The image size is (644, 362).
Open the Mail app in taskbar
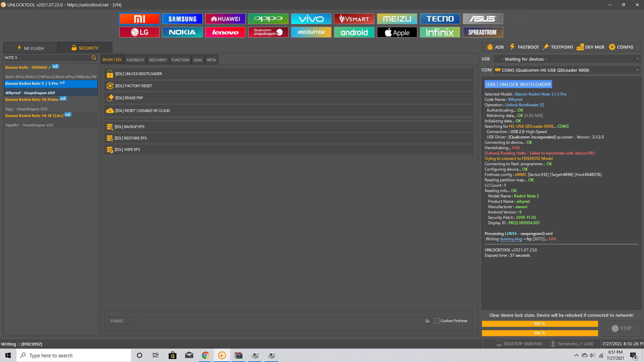pos(189,355)
